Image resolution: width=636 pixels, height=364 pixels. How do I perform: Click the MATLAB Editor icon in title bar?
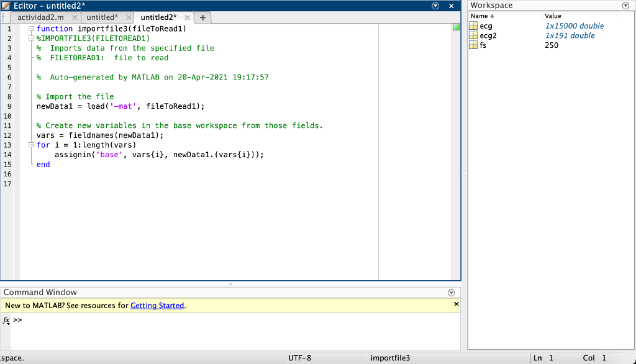(x=6, y=5)
